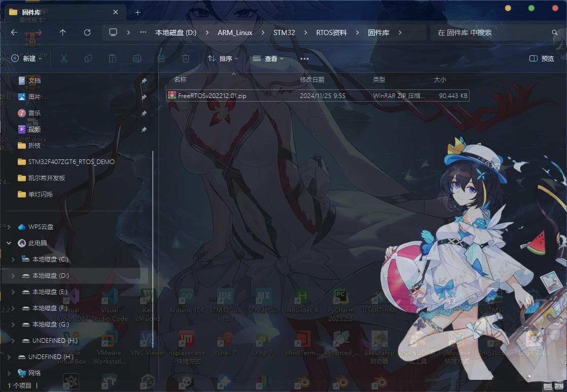The width and height of the screenshot is (567, 392).
Task: Expand 网络 tree node
Action: [9, 373]
